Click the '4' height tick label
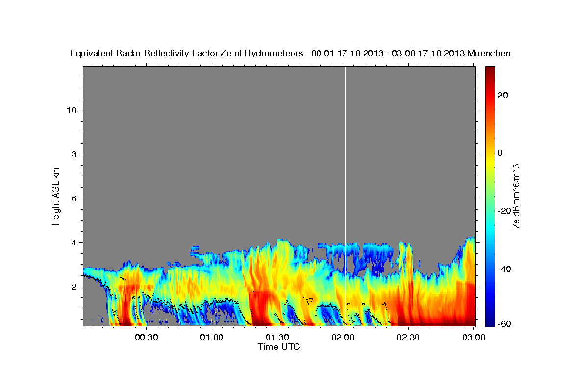 [x=73, y=242]
